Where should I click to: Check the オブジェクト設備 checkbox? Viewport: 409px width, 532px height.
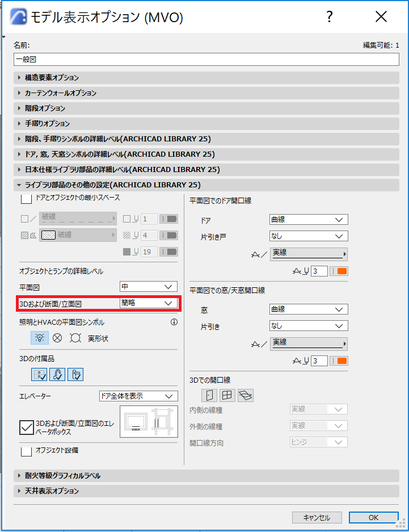(x=26, y=451)
